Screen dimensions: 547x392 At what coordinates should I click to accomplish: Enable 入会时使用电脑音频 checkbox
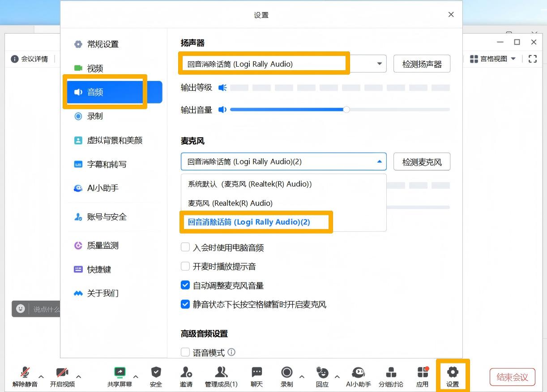click(x=185, y=247)
